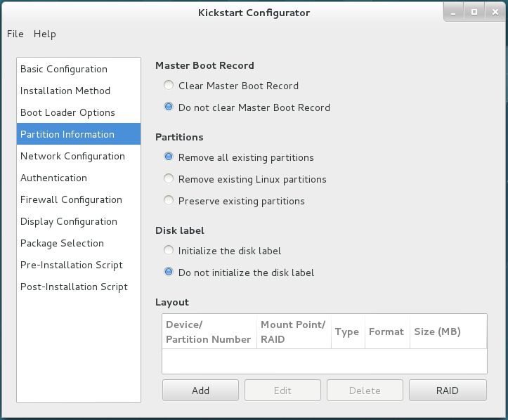The image size is (508, 420).
Task: Select Preserve existing partitions radio button
Action: click(169, 201)
